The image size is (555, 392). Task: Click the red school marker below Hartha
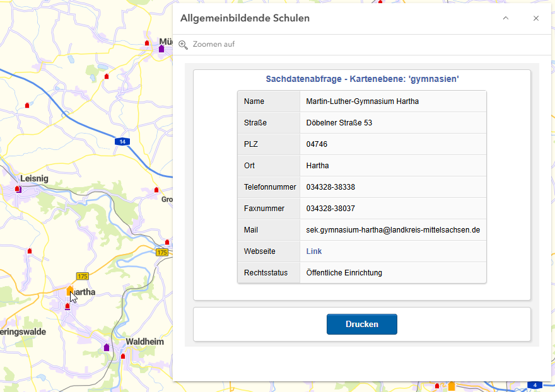[x=67, y=306]
